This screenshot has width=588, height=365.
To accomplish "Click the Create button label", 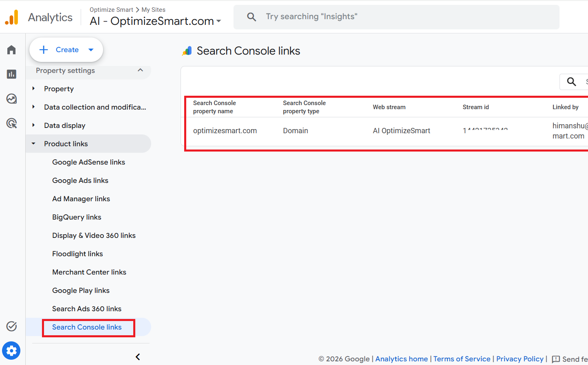I will click(x=67, y=50).
